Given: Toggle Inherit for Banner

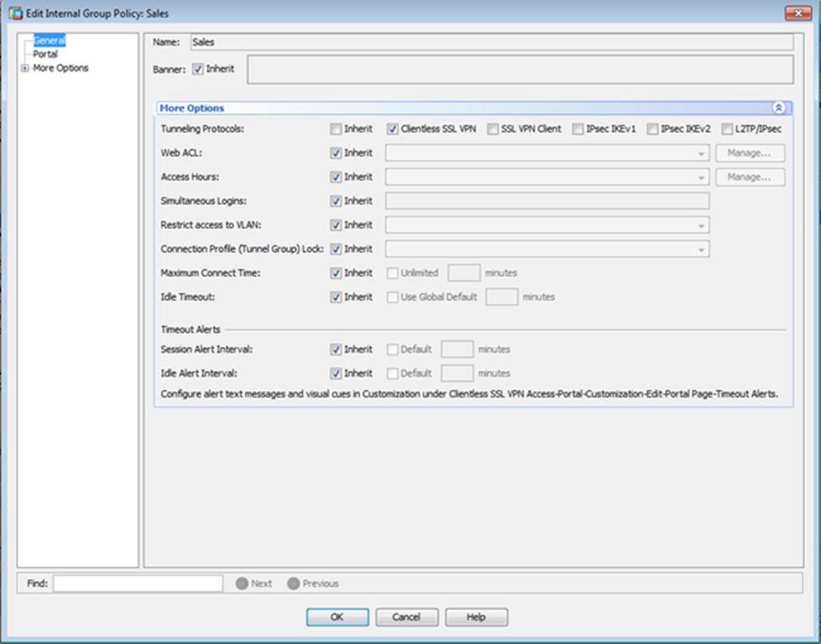Looking at the screenshot, I should pos(198,69).
